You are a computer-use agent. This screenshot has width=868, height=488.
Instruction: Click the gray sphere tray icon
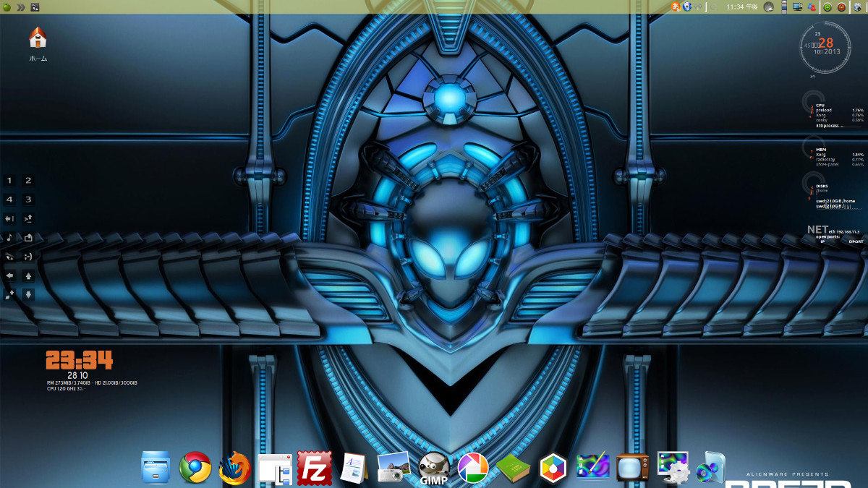click(769, 7)
